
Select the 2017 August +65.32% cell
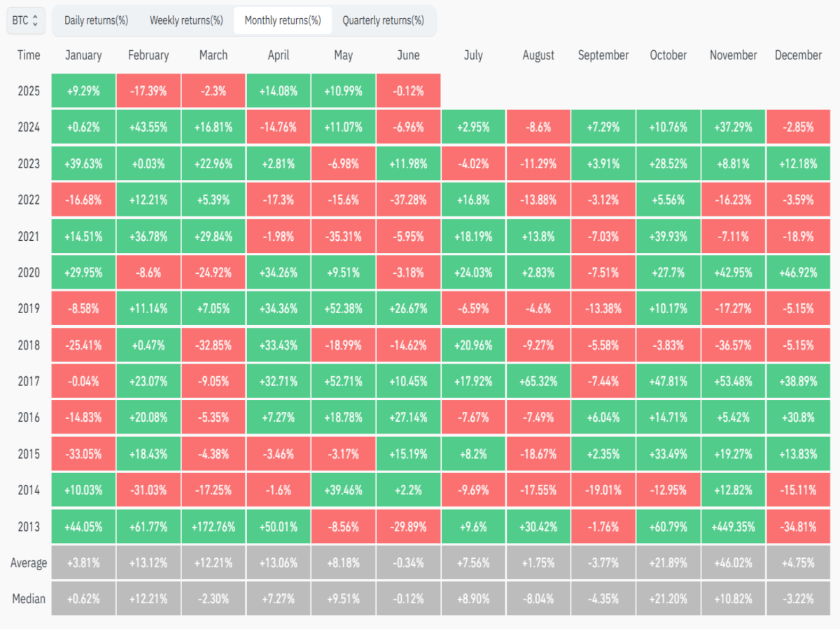pos(538,382)
